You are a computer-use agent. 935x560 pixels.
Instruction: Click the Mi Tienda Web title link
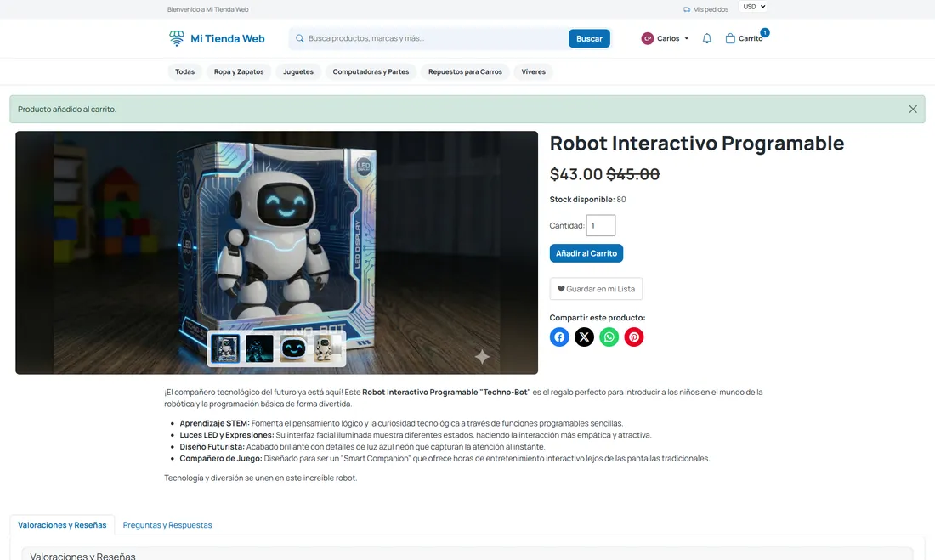pos(227,39)
